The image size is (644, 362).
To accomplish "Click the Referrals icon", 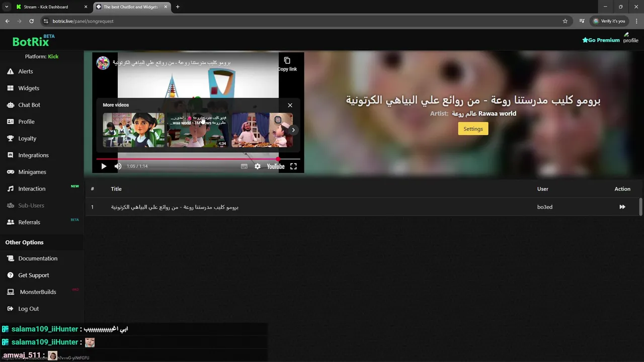I will pyautogui.click(x=10, y=222).
